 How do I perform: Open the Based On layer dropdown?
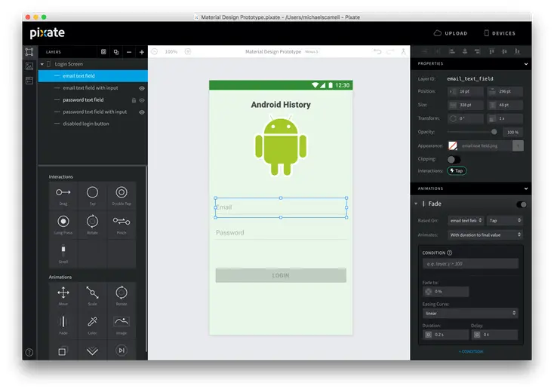click(x=466, y=221)
